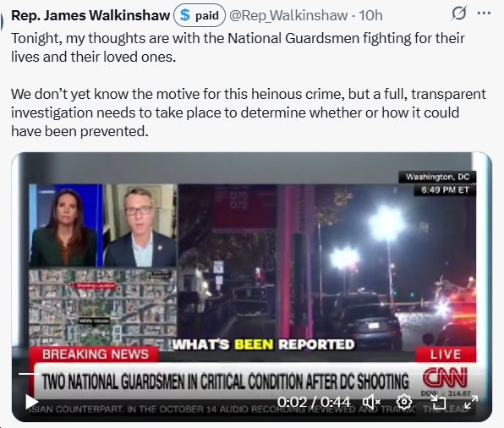Viewport: 504px width, 428px height.
Task: Unmute the video with the speaker icon
Action: pos(371,402)
